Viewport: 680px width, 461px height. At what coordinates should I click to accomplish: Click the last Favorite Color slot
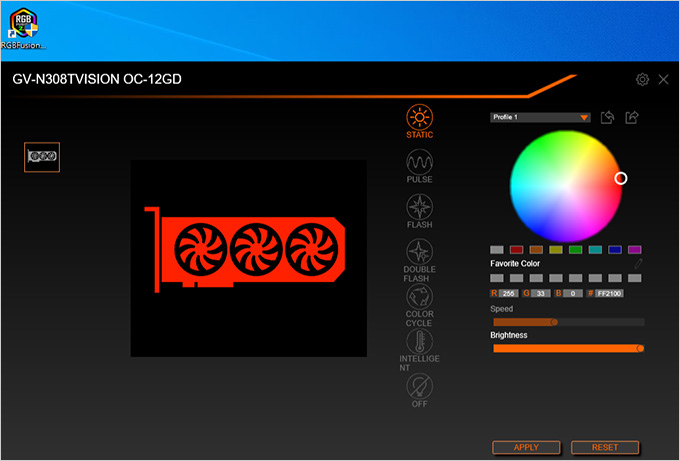tap(634, 278)
